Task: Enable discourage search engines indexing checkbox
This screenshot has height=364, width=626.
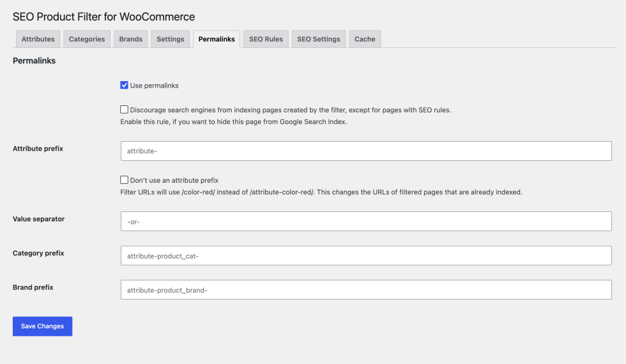Action: 124,109
